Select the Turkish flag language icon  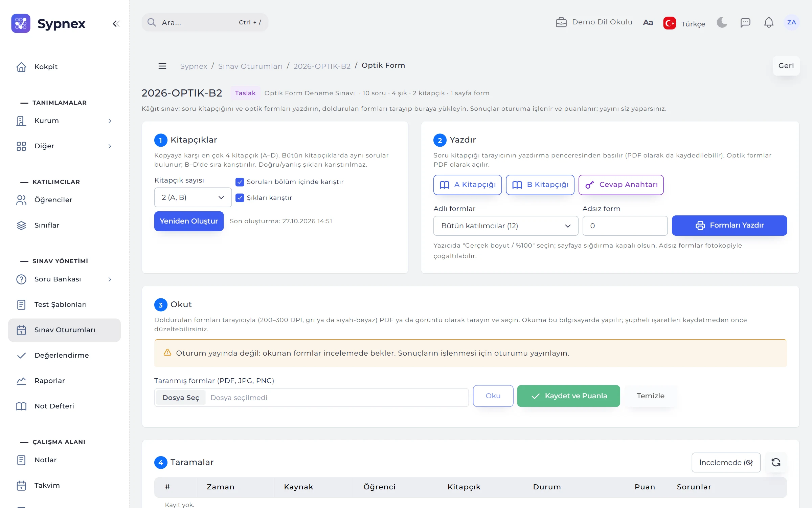tap(670, 23)
